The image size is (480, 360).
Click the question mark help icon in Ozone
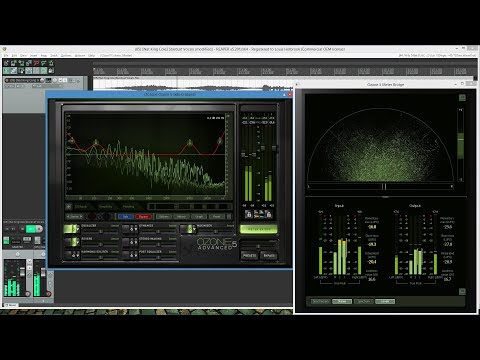[229, 216]
